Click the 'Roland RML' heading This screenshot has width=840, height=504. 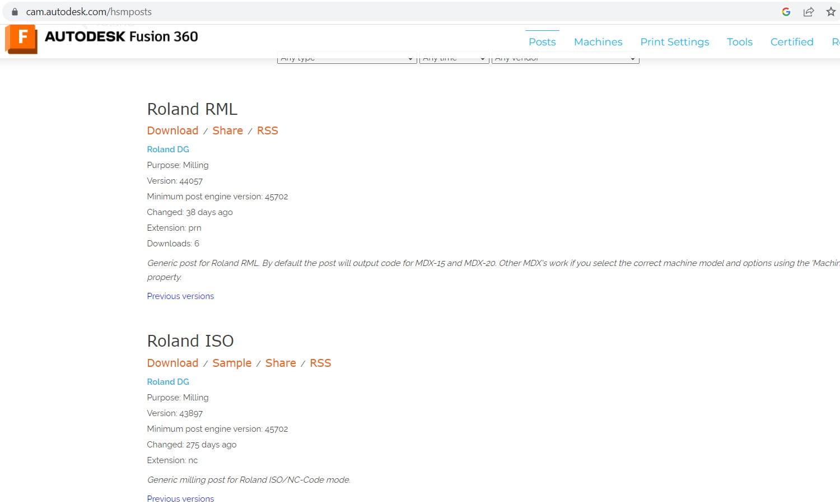[x=192, y=109]
